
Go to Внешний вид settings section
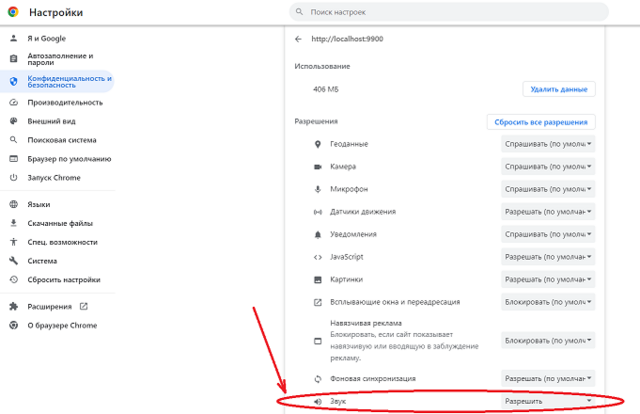[51, 121]
